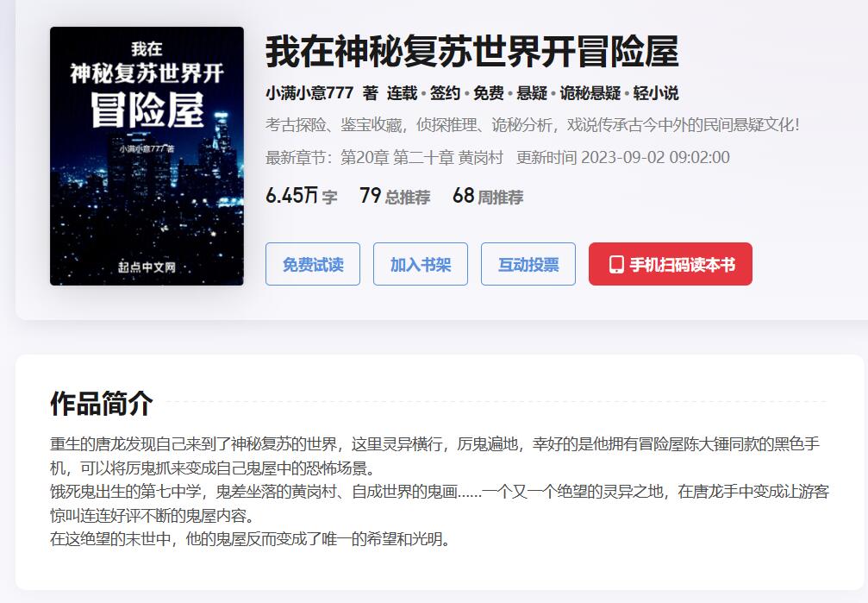The height and width of the screenshot is (603, 868).
Task: Open the book cover thumbnail
Action: point(147,156)
